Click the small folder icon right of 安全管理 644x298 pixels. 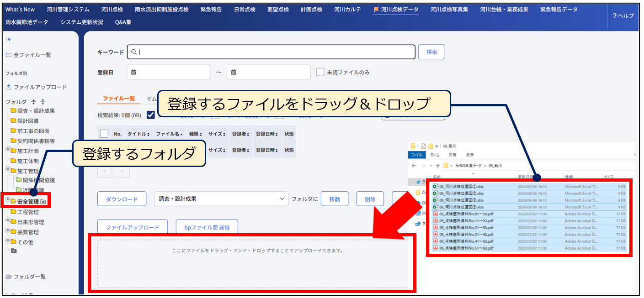(43, 202)
